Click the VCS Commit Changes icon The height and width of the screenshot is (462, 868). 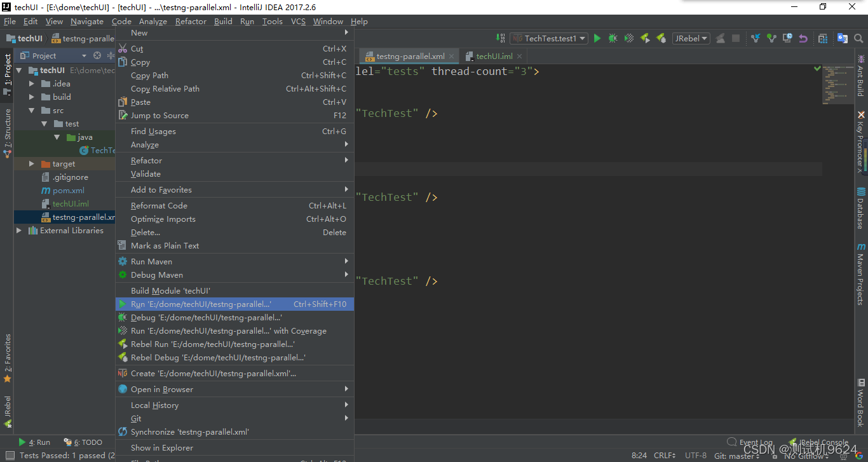(x=771, y=38)
